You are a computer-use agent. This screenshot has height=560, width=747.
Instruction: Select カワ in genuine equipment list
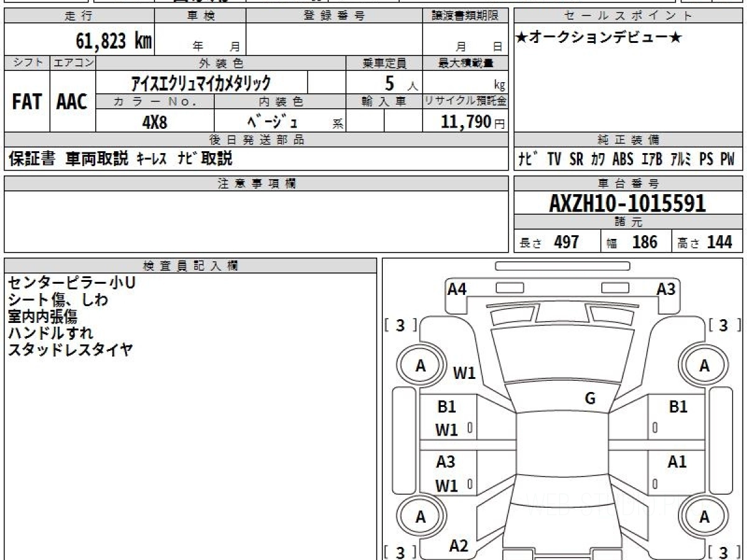tap(598, 159)
